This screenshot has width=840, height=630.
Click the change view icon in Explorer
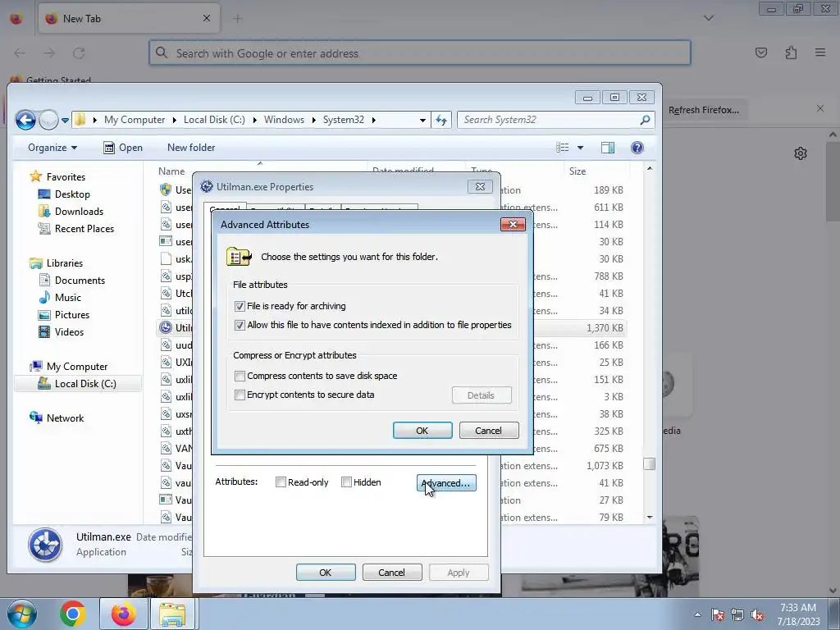(563, 148)
